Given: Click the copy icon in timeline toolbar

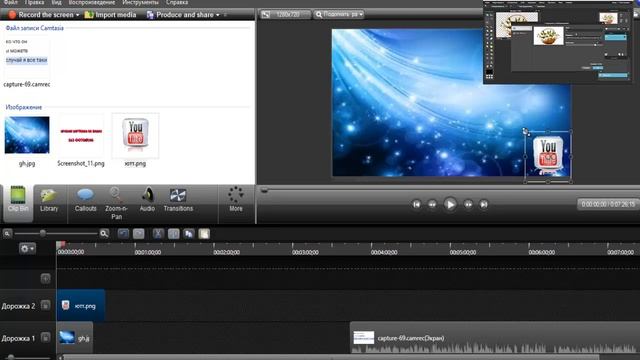Looking at the screenshot, I should 189,233.
